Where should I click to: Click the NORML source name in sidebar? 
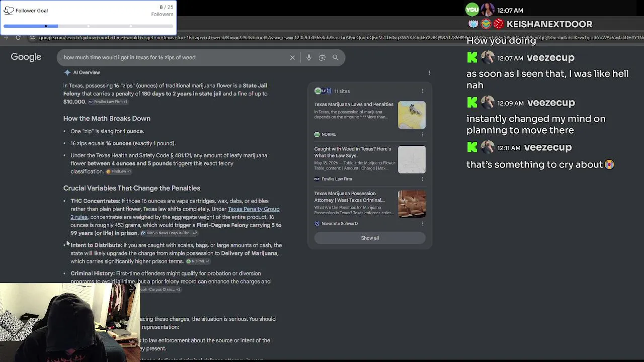click(329, 134)
